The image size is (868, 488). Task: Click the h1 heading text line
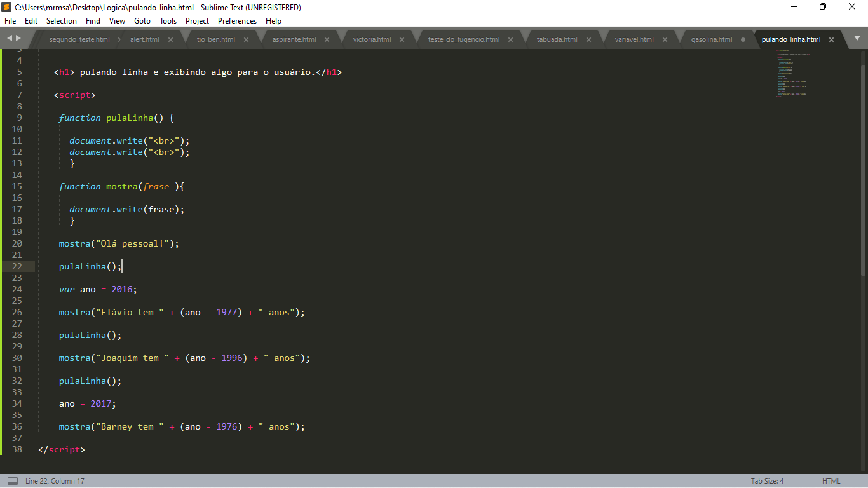pos(198,72)
